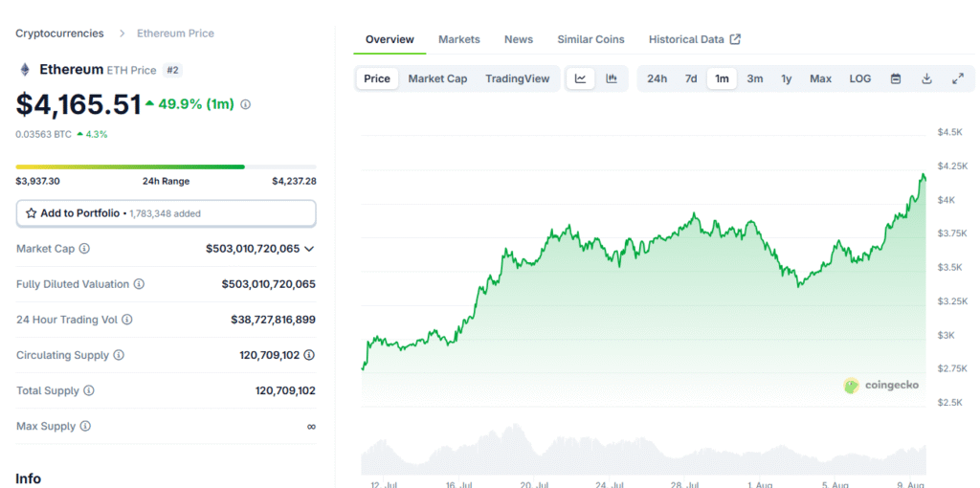Click the Total Supply 120,709,102 value
The width and height of the screenshot is (980, 488).
(x=285, y=390)
